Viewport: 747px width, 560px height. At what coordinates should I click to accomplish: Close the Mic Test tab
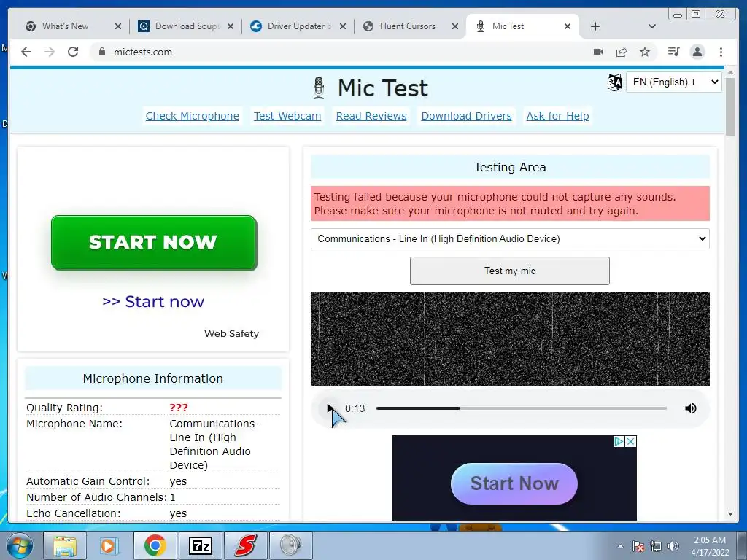pos(568,26)
